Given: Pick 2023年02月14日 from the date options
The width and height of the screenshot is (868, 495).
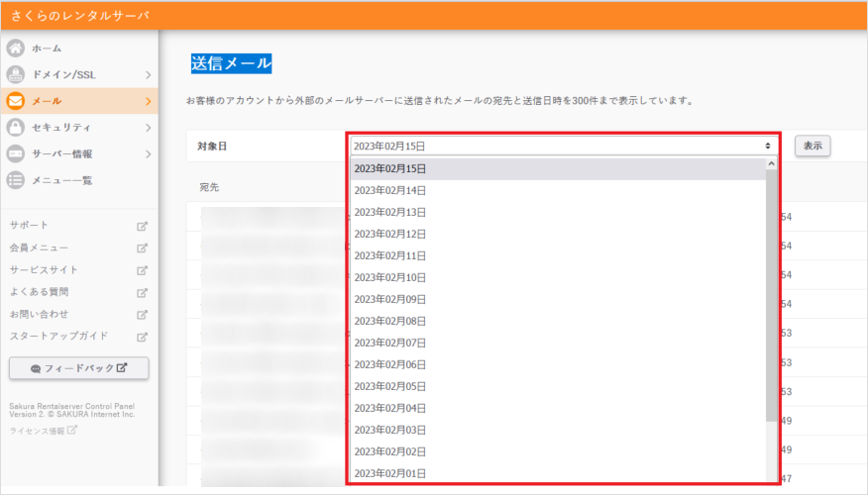Looking at the screenshot, I should click(389, 190).
